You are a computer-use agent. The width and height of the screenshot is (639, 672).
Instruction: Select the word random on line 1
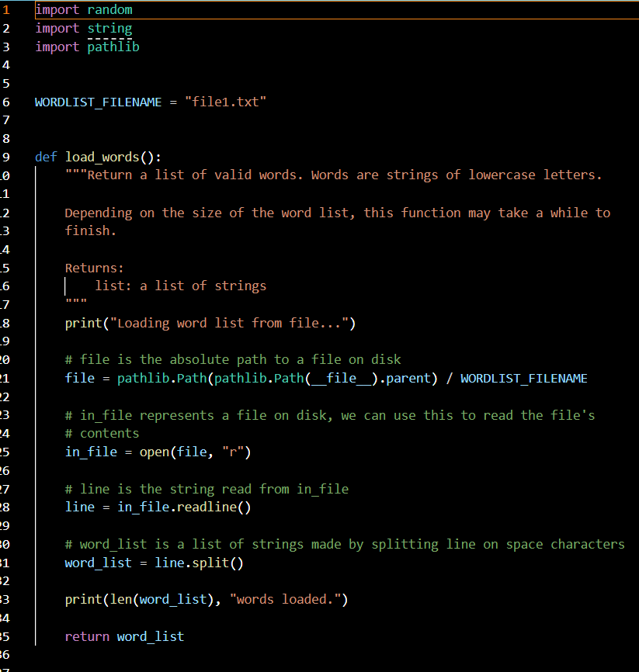click(109, 9)
